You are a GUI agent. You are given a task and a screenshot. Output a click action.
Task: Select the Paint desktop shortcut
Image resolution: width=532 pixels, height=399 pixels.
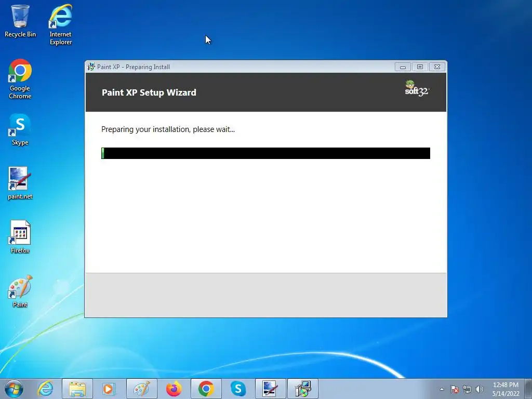coord(20,291)
